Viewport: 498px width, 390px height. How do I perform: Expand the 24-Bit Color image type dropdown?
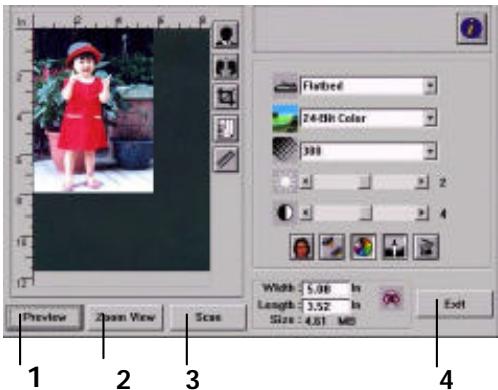coord(430,118)
